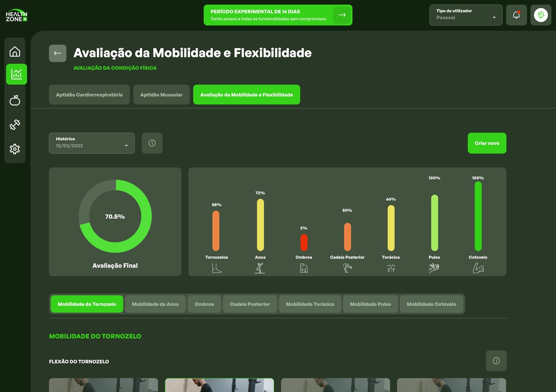Click the orange Cadeia Posterior 50% bar
Viewport: 556px width, 392px height.
[347, 237]
